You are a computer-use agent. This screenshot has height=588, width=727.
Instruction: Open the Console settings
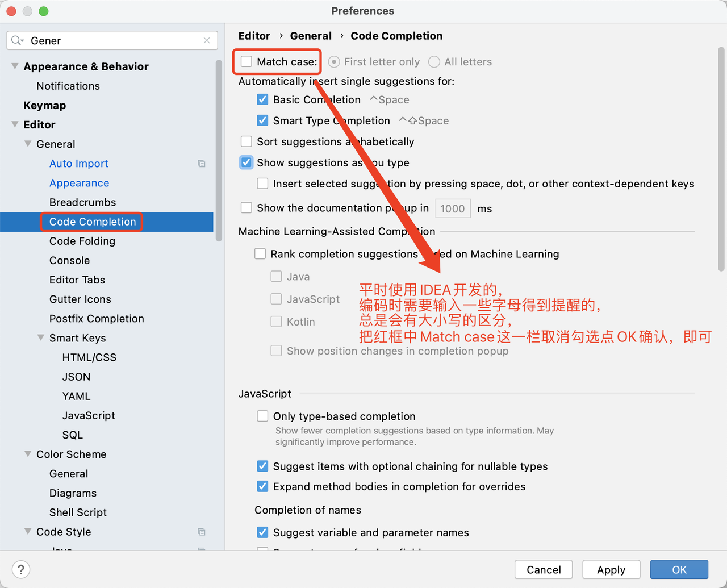[x=70, y=260]
